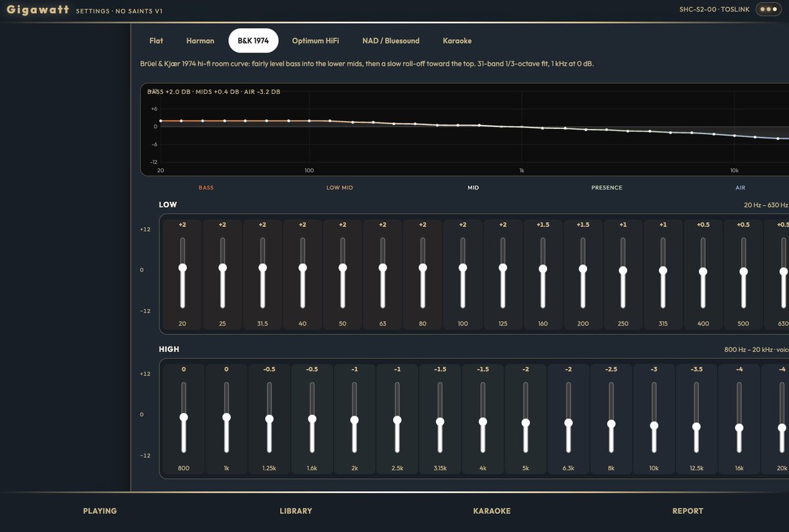Click the Presence region label
Viewport: 789px width, 532px height.
607,188
